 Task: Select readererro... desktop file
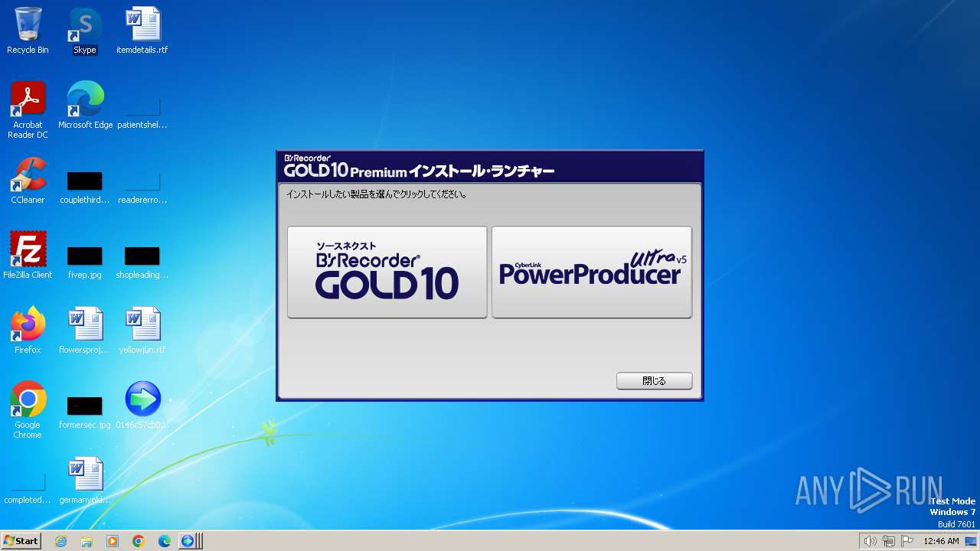coord(142,187)
